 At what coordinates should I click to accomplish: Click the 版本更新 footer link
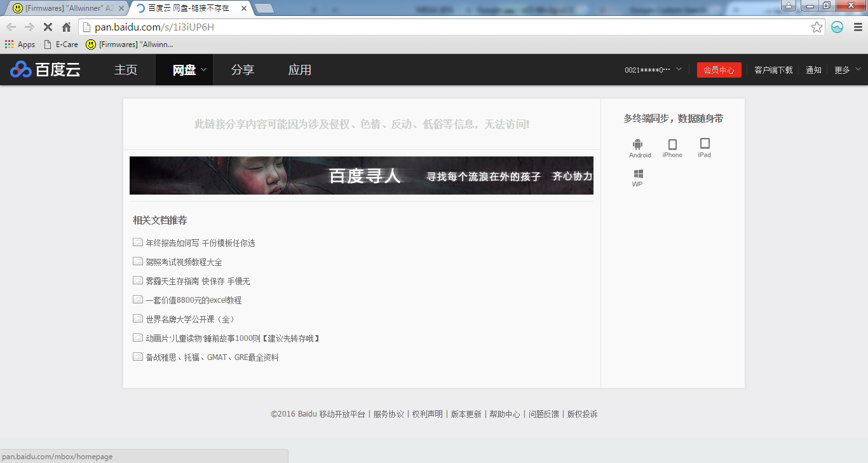(466, 414)
